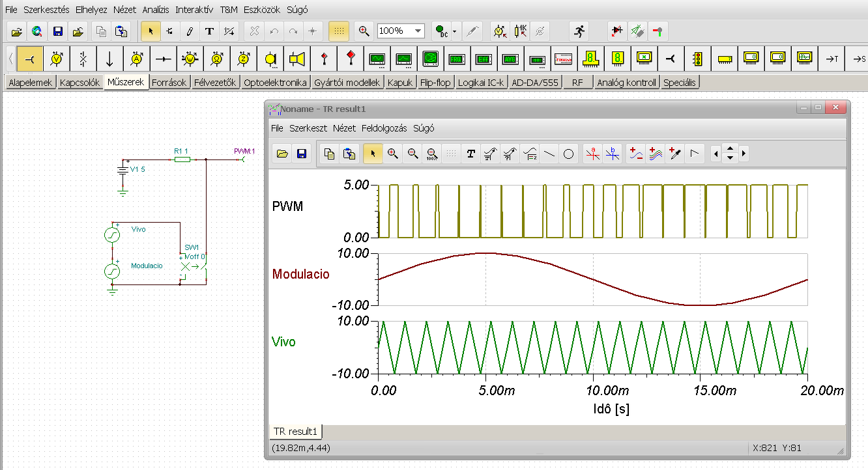868x470 pixels.
Task: Pick the ammeter instrument icon
Action: [137, 59]
